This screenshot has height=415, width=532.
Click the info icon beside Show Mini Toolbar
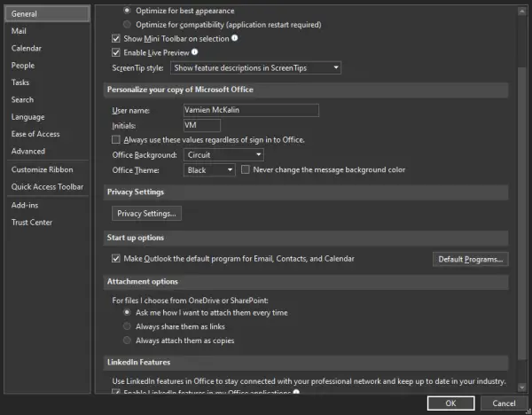coord(234,38)
